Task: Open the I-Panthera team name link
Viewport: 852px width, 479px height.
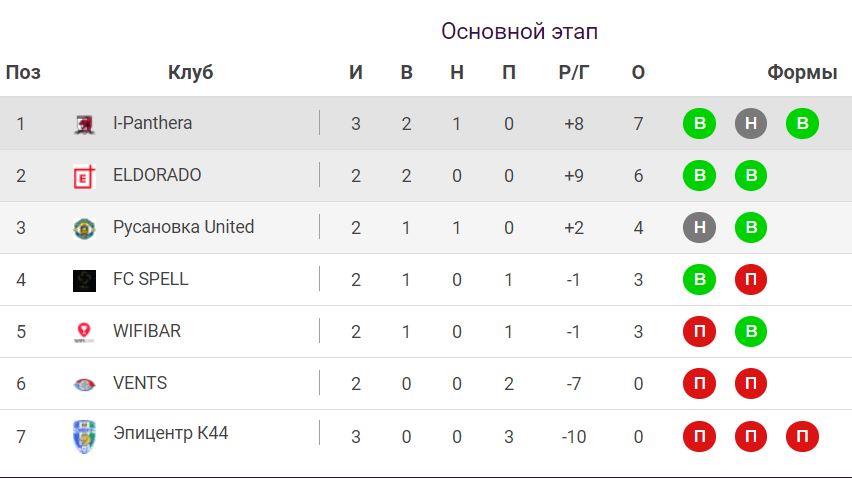Action: click(x=152, y=123)
